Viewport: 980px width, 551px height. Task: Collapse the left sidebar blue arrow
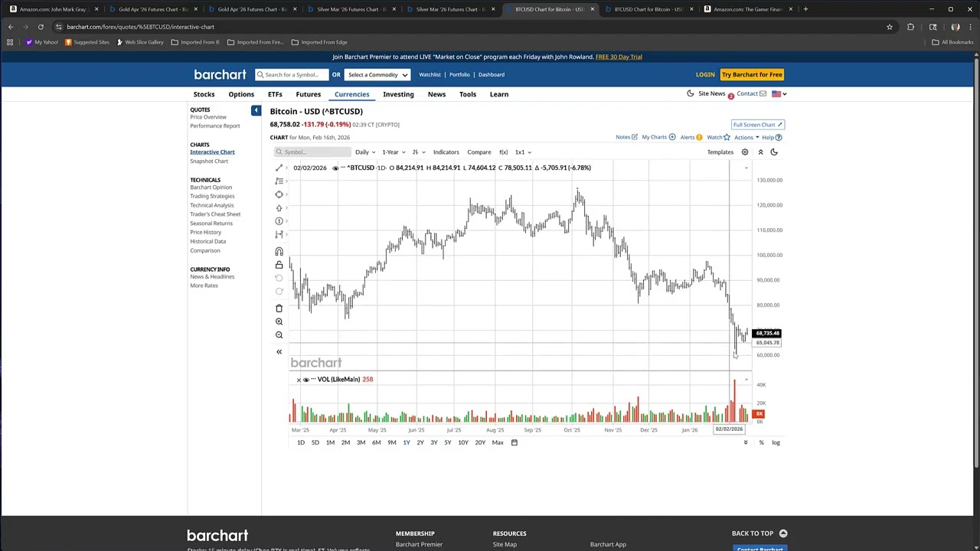(256, 111)
